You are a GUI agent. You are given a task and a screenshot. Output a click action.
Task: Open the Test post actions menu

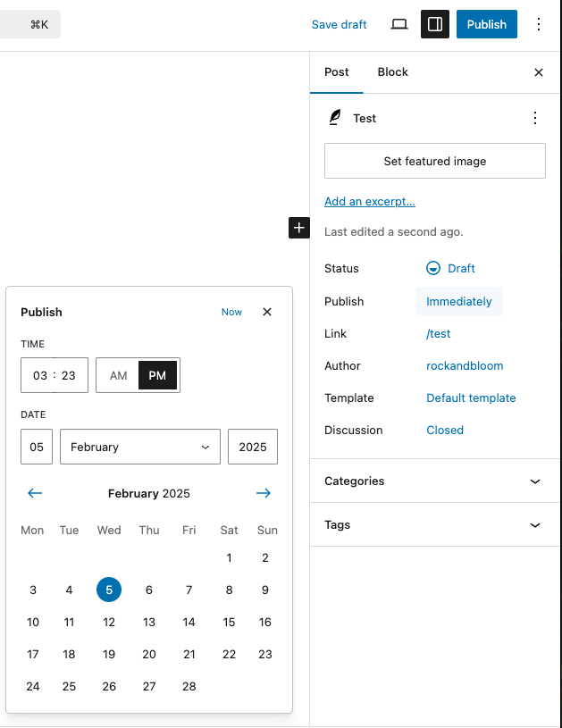(x=535, y=118)
